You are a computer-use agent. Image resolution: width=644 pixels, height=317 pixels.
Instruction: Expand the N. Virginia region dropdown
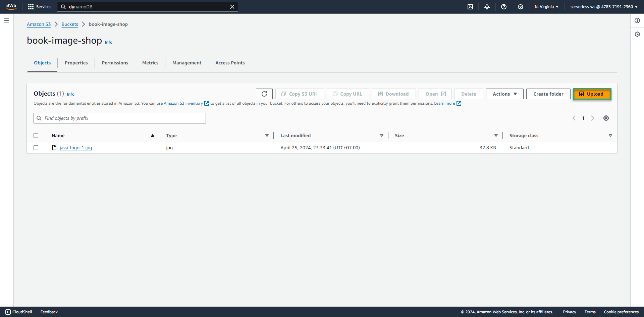coord(546,7)
